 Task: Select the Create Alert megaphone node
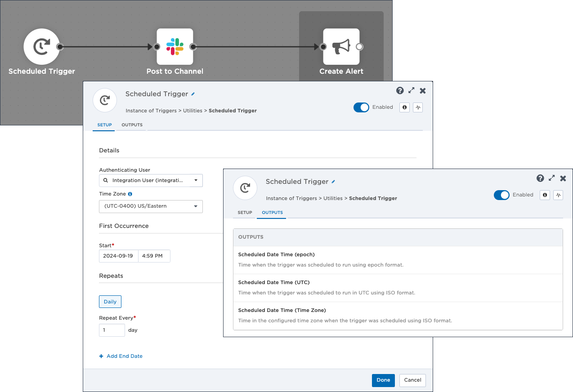tap(341, 47)
